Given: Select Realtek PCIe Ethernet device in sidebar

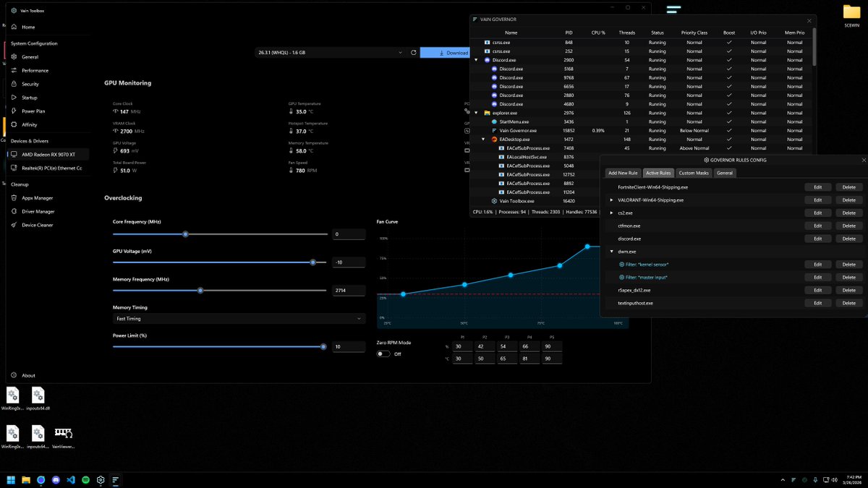Looking at the screenshot, I should 48,168.
